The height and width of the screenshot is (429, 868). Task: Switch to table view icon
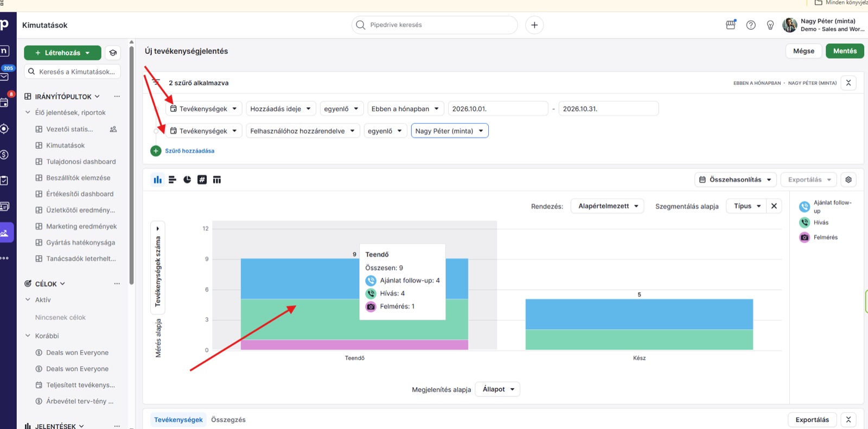(x=217, y=180)
